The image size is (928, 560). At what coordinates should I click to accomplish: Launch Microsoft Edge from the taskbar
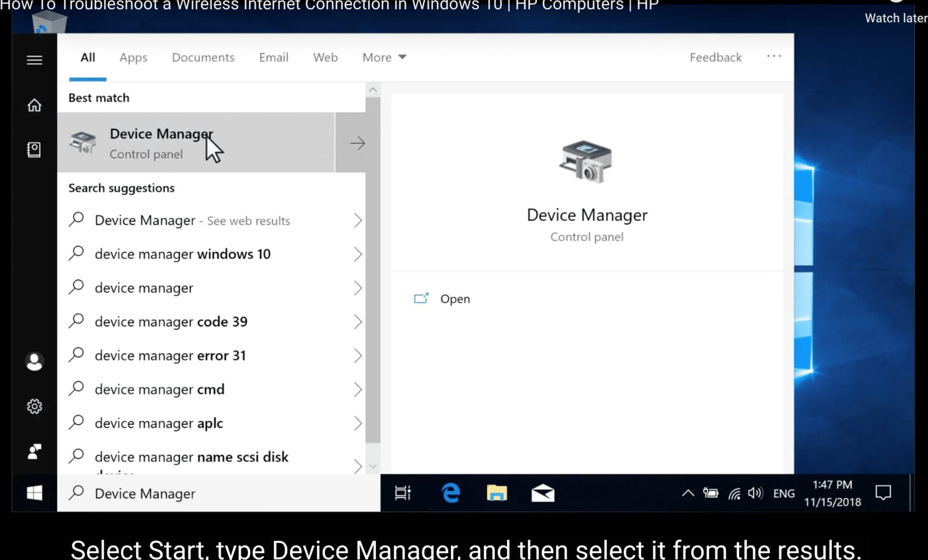tap(450, 493)
